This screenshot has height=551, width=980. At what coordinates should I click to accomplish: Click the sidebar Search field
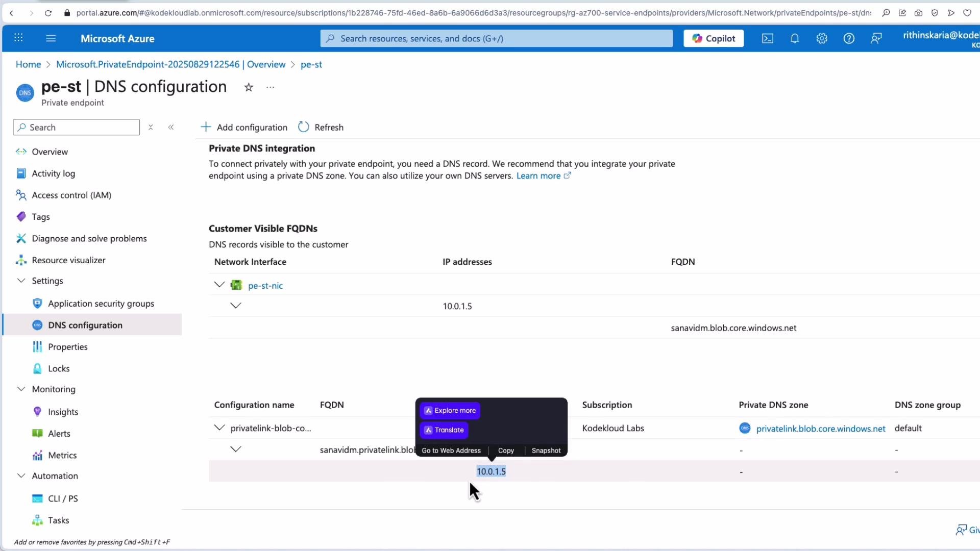click(x=76, y=127)
